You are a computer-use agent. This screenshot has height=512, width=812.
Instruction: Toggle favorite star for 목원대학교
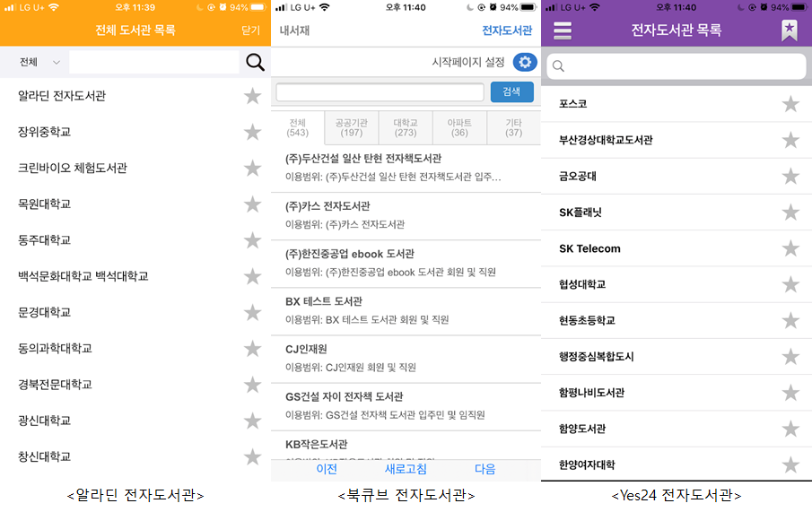(x=253, y=204)
